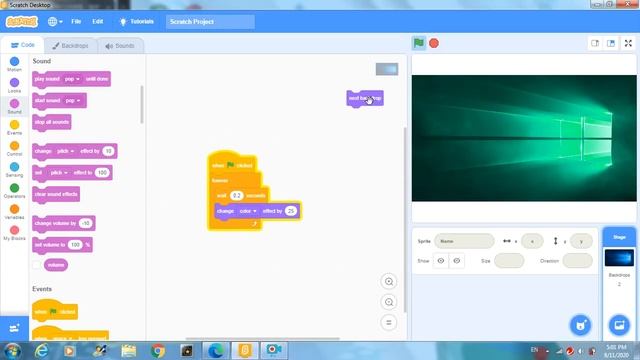Switch to small stage layout
Image resolution: width=640 pixels, height=360 pixels.
pyautogui.click(x=595, y=43)
